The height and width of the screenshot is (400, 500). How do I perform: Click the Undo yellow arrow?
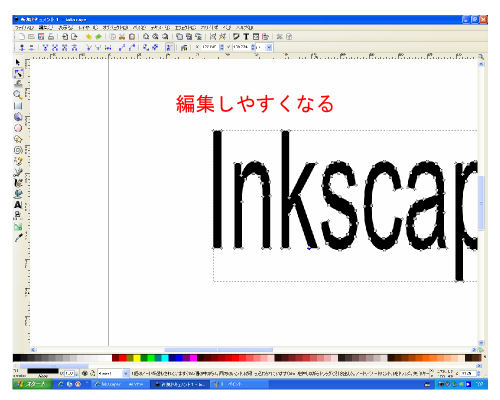pyautogui.click(x=89, y=37)
